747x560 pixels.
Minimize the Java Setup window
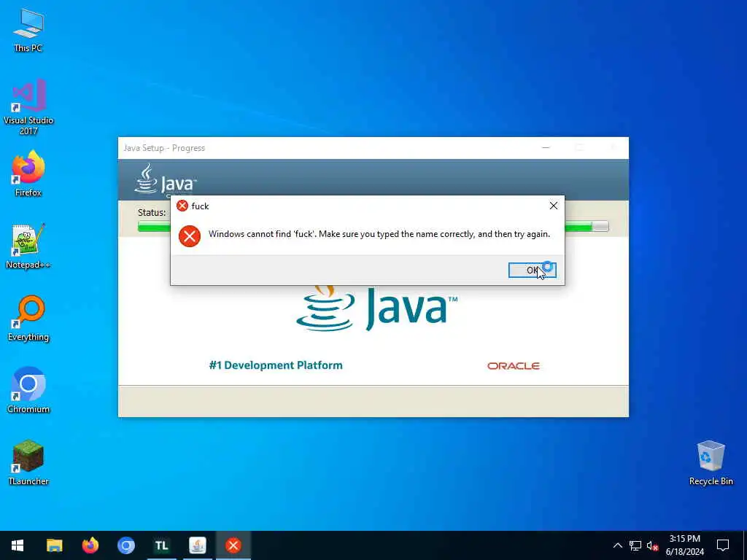coord(546,147)
